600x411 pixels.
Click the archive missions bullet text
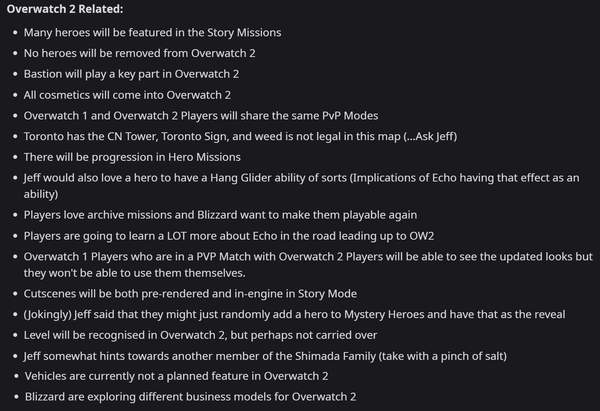(x=220, y=215)
